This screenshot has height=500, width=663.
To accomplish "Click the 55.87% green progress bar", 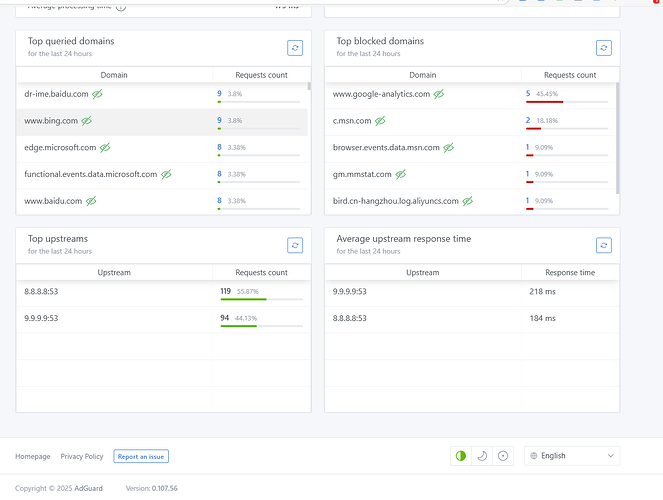I will [x=244, y=299].
